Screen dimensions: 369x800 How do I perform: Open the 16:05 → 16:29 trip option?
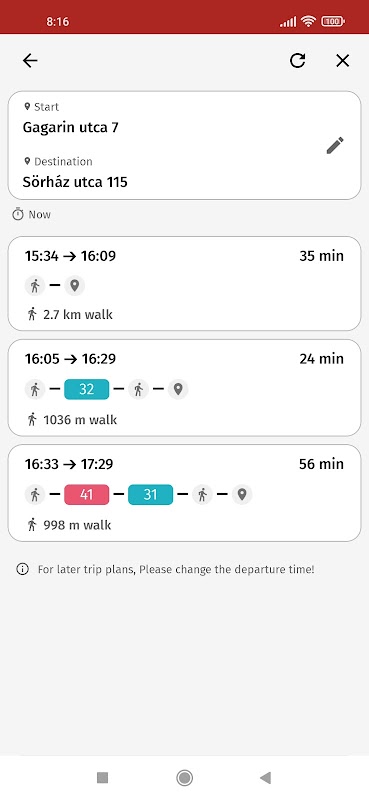click(184, 388)
